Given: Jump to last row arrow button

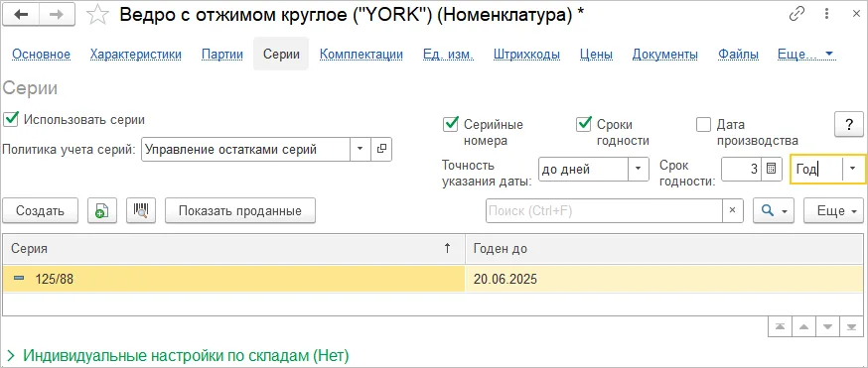Looking at the screenshot, I should [851, 326].
